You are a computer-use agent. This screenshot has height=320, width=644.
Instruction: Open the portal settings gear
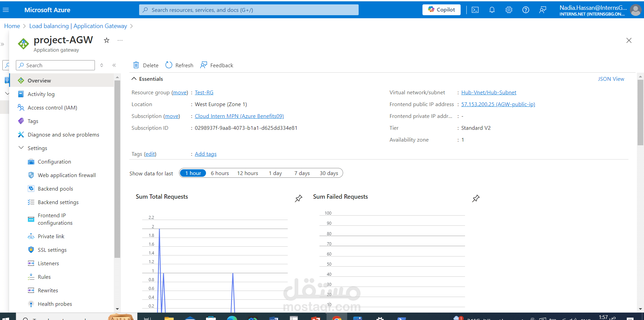point(509,10)
